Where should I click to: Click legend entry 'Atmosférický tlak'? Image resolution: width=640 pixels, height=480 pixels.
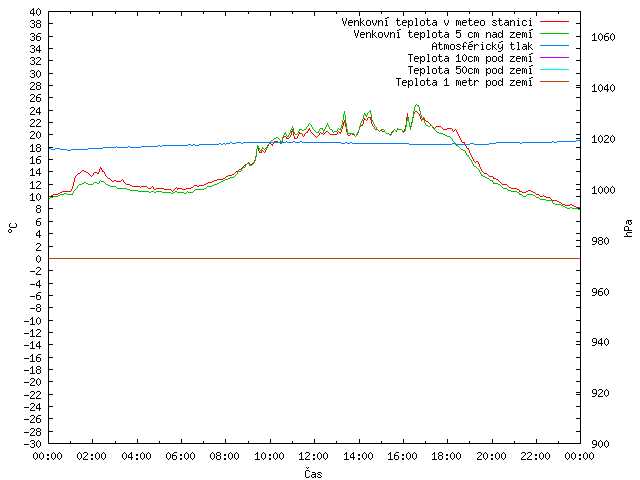pos(482,46)
